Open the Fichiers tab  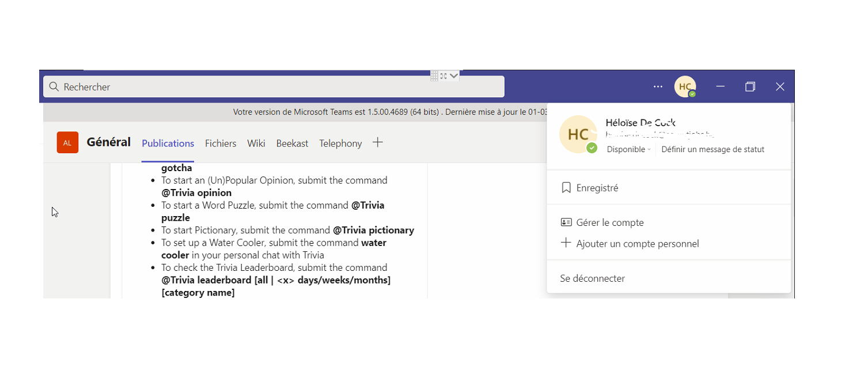[x=221, y=143]
